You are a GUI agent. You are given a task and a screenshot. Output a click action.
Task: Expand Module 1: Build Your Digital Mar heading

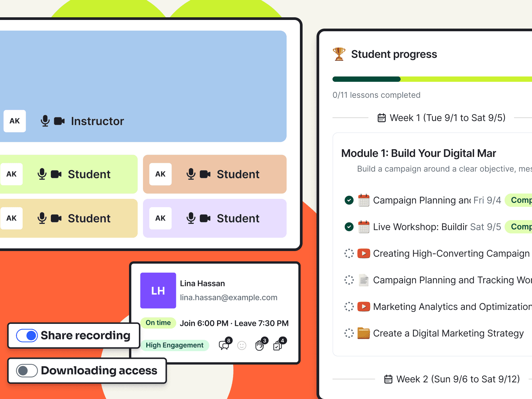[x=419, y=153]
